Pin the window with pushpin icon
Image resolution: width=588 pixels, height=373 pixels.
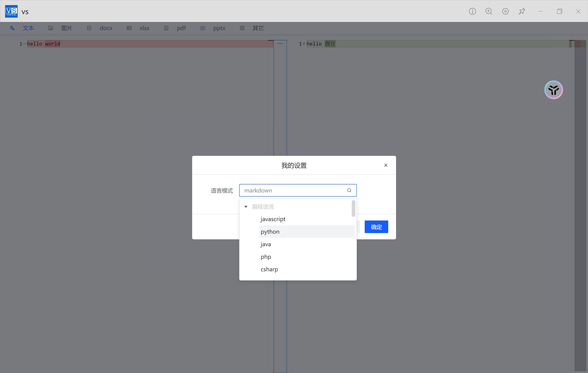click(522, 12)
